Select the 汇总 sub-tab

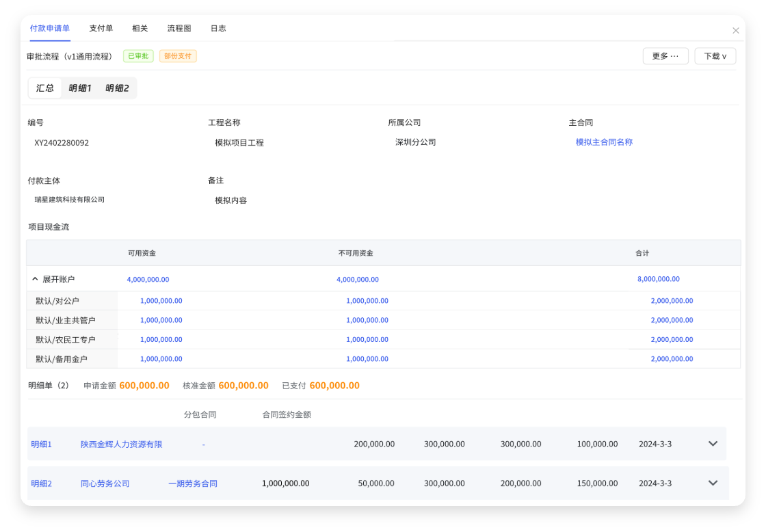pyautogui.click(x=45, y=88)
